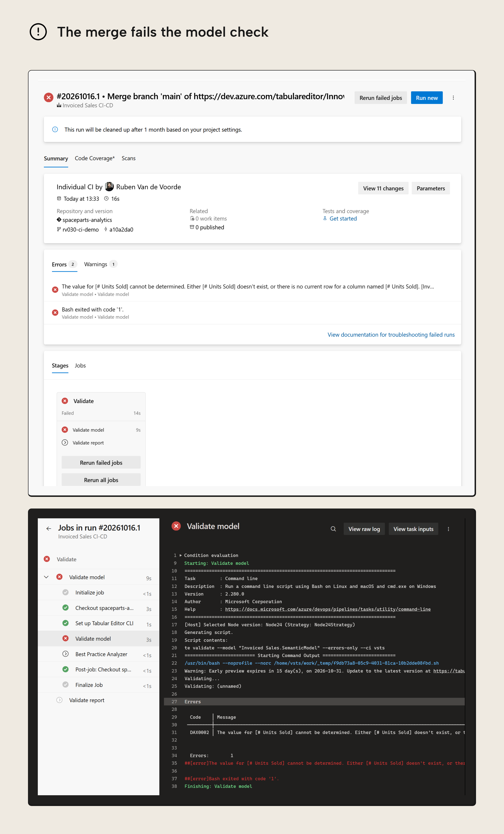Click the search icon in Validate model log
Image resolution: width=504 pixels, height=834 pixels.
click(333, 529)
